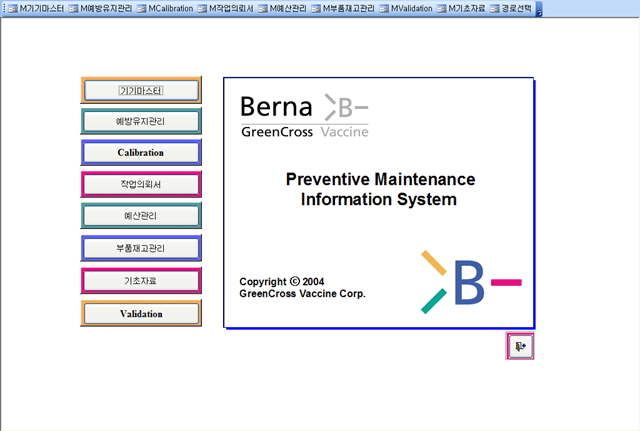Viewport: 640px width, 431px height.
Task: Click the Preventive Maintenance Information System title
Action: pos(380,189)
